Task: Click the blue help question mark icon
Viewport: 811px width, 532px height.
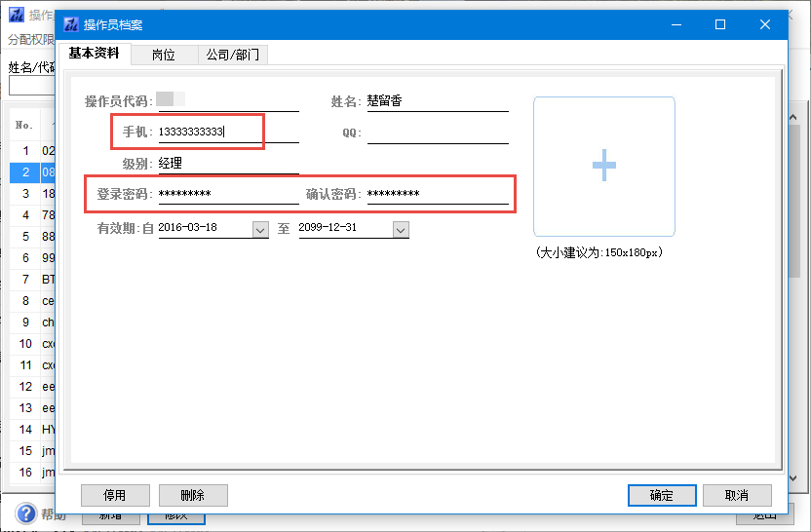Action: click(26, 514)
